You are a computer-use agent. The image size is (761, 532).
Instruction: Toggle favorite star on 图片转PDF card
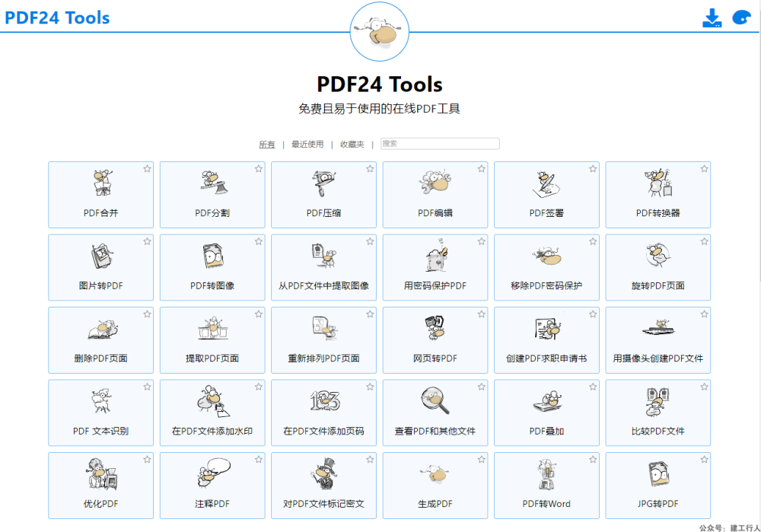coord(147,241)
